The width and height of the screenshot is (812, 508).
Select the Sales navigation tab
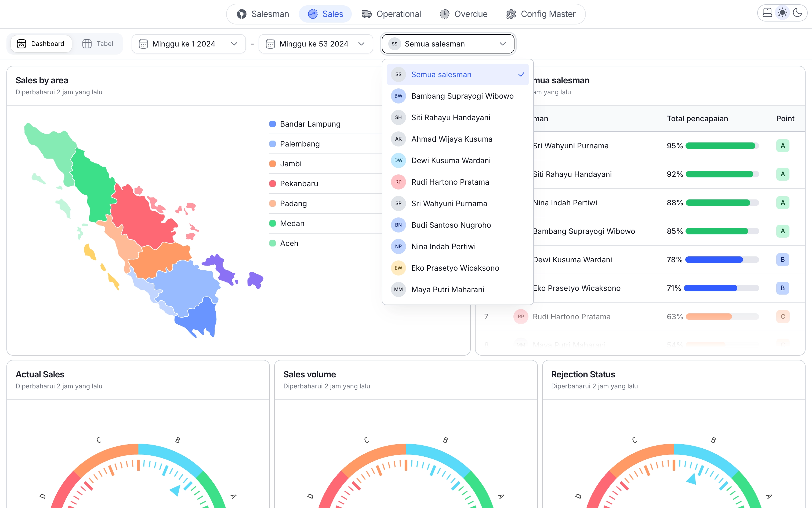[x=325, y=14]
